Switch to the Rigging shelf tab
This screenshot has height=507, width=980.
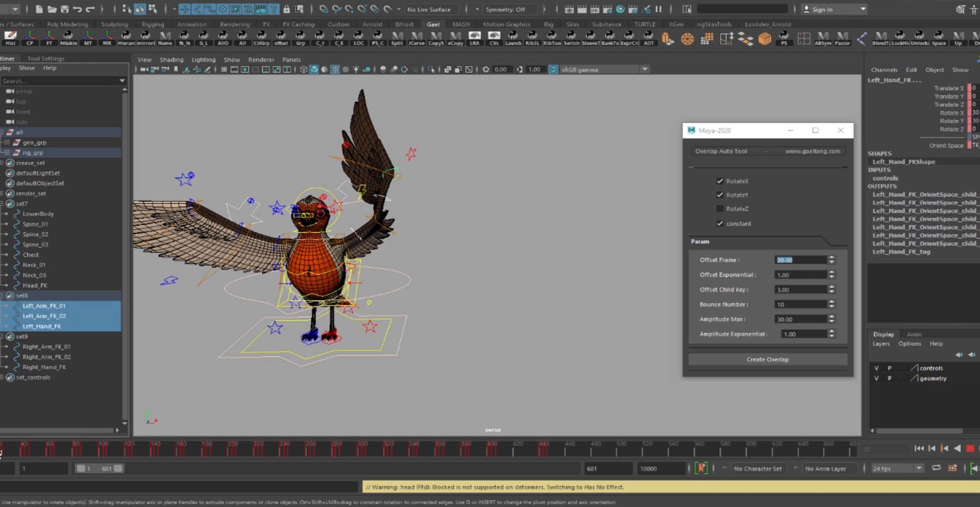pos(153,24)
